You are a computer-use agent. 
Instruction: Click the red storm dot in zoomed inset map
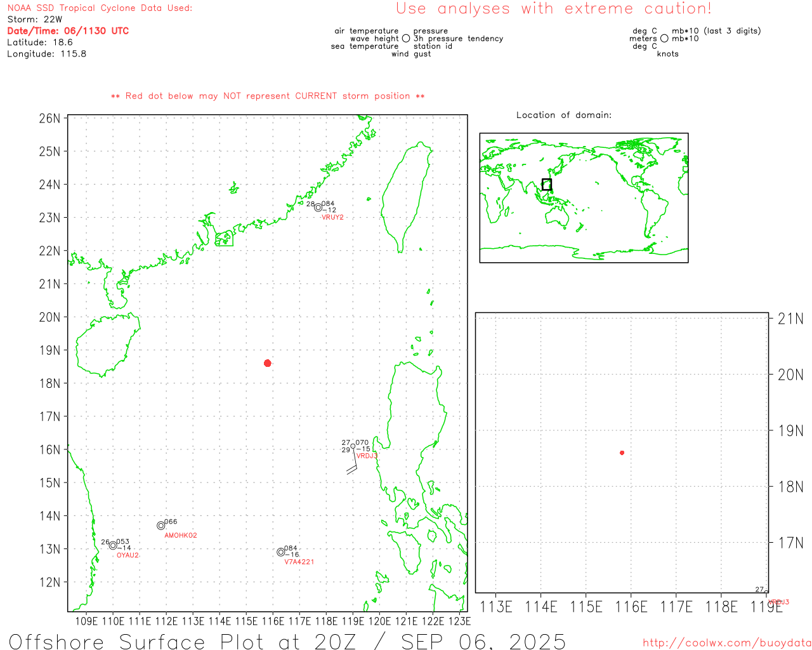(x=622, y=453)
